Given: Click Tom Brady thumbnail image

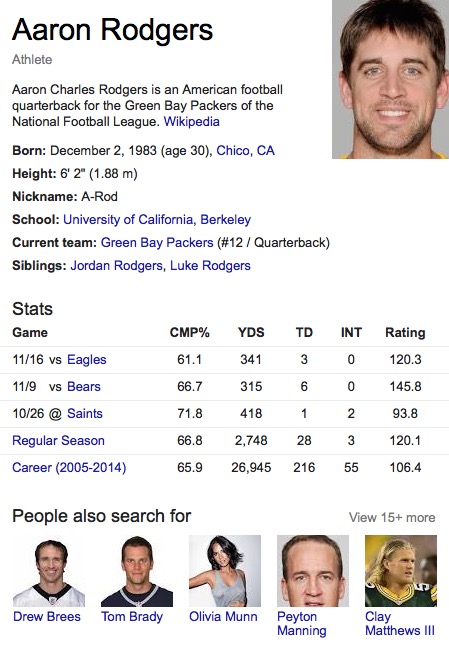Looking at the screenshot, I should point(137,571).
